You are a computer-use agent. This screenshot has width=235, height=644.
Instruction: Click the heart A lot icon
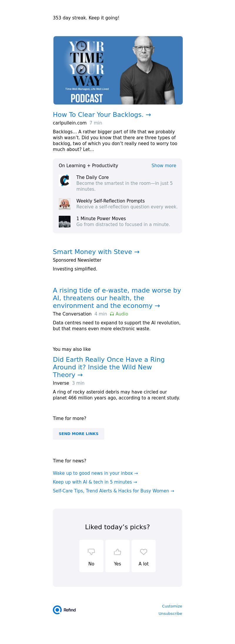pyautogui.click(x=144, y=552)
